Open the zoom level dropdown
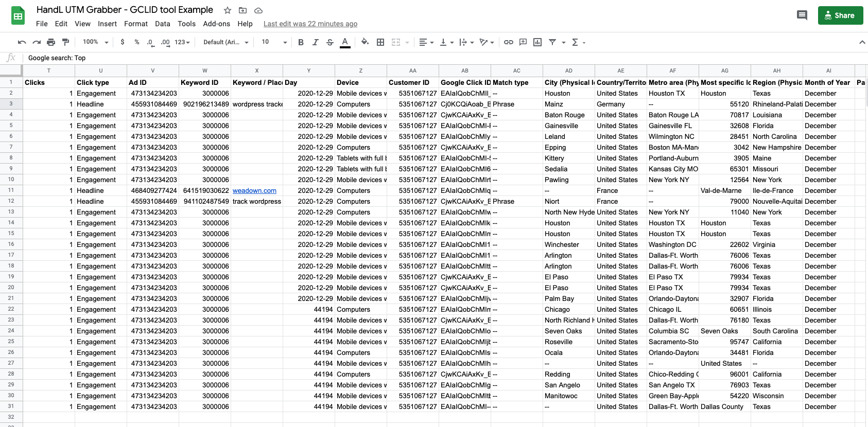Screen dimensions: 868x427 [96, 42]
